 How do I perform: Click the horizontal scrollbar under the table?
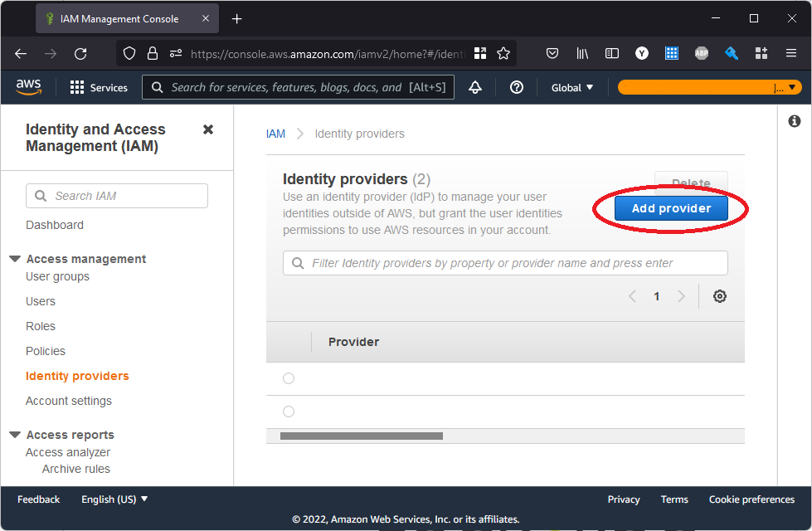[362, 436]
